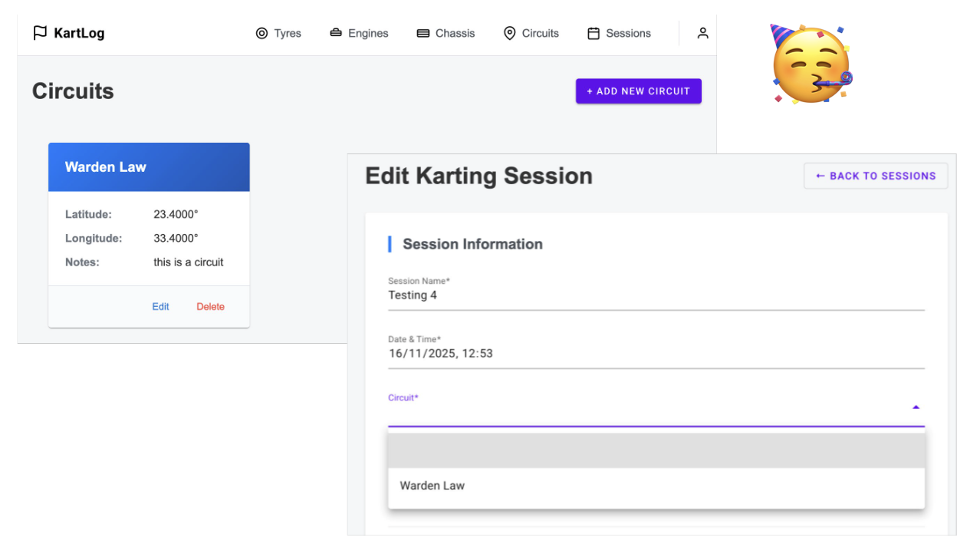Edit the Warden Law circuit
The height and width of the screenshot is (557, 980).
pos(160,307)
